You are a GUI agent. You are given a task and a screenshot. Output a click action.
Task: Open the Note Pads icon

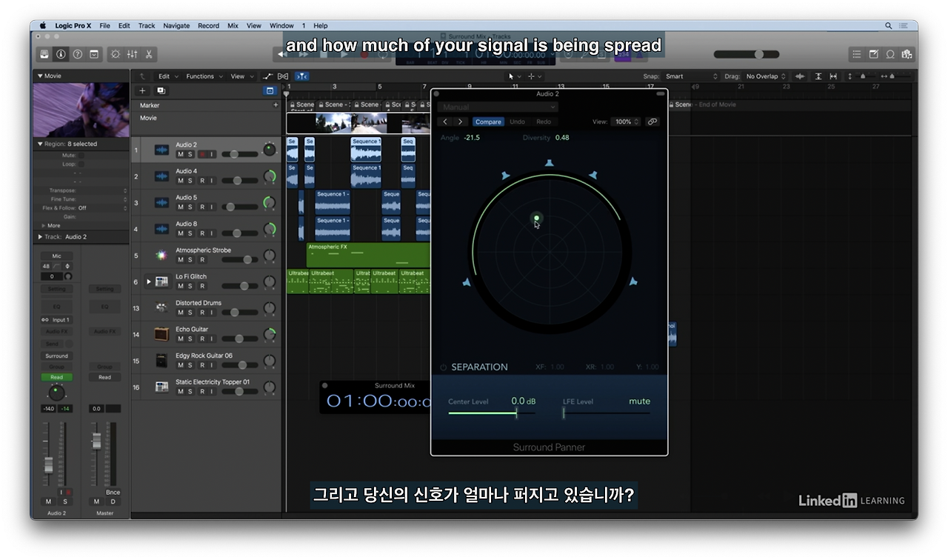coord(873,54)
